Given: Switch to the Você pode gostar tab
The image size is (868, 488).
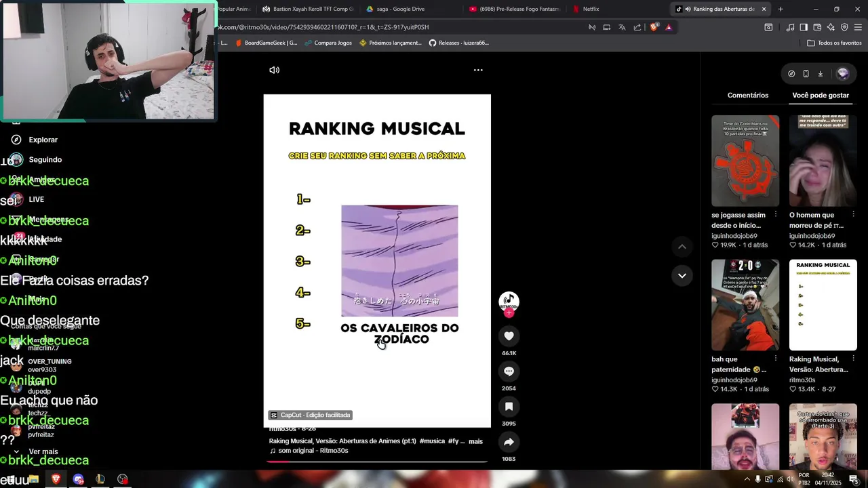Looking at the screenshot, I should [821, 95].
